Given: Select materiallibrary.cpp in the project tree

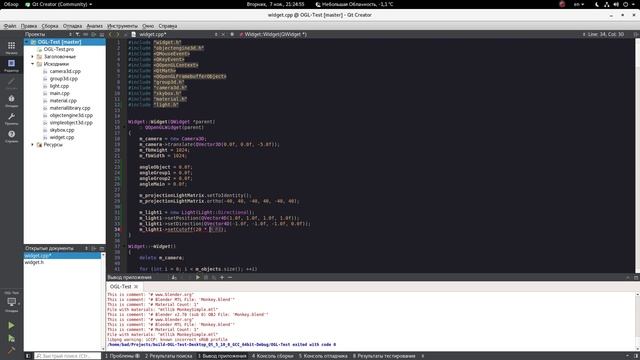Looking at the screenshot, I should coord(70,108).
